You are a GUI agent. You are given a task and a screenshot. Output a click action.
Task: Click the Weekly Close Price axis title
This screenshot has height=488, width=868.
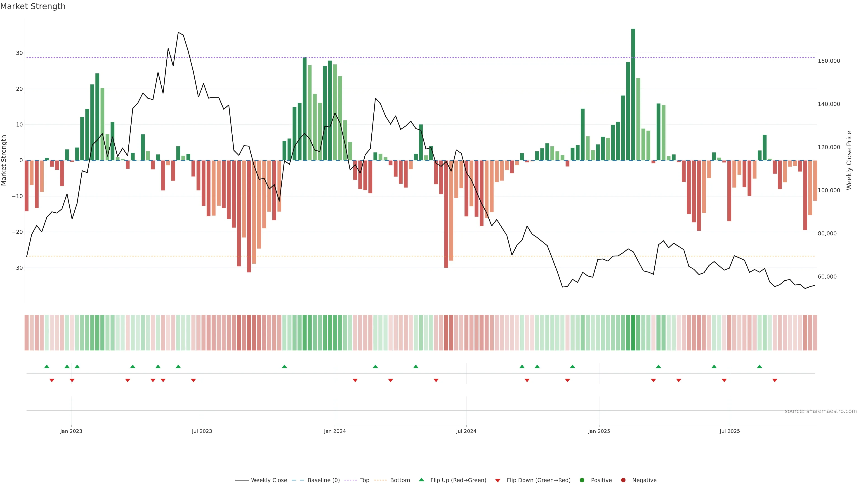849,160
